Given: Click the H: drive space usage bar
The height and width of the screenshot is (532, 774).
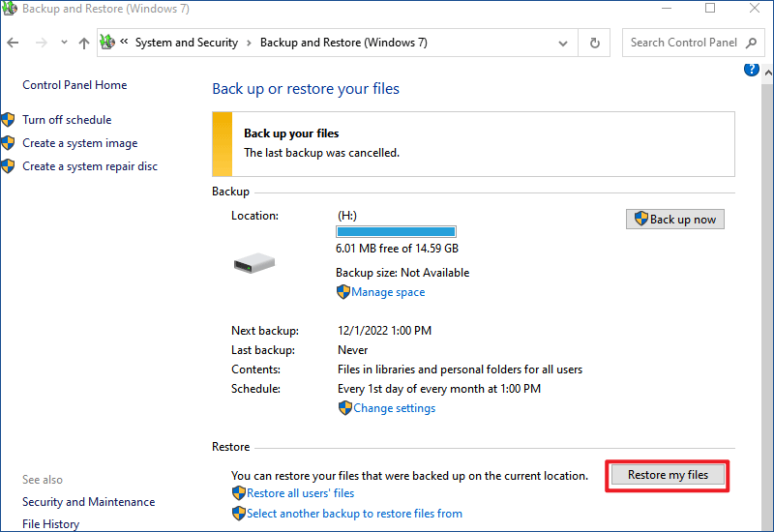Looking at the screenshot, I should coord(396,231).
